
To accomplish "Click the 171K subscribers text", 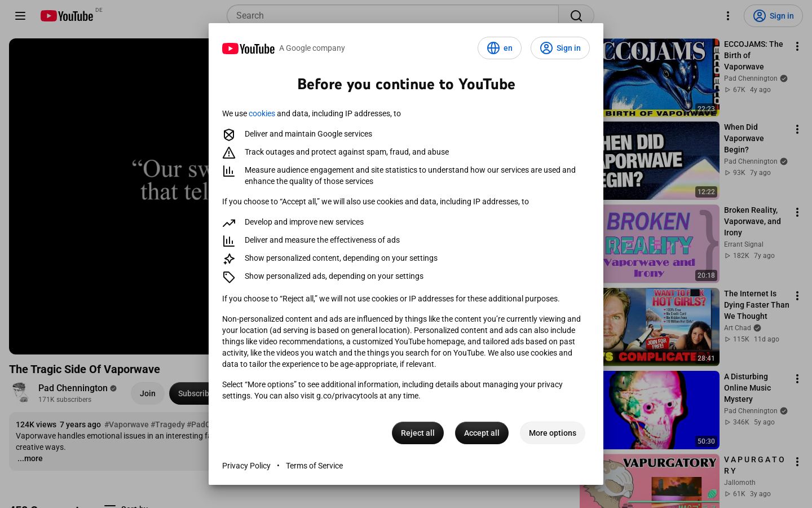I will tap(65, 400).
